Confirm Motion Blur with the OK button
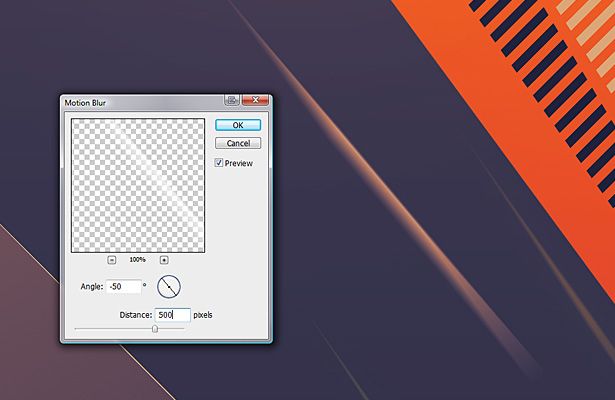 (238, 125)
